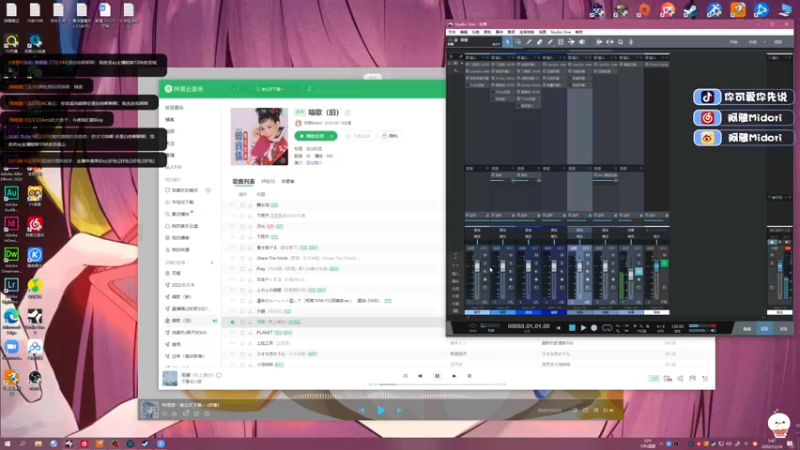
Task: Open the time signature 4/4 field in transport
Action: [660, 326]
